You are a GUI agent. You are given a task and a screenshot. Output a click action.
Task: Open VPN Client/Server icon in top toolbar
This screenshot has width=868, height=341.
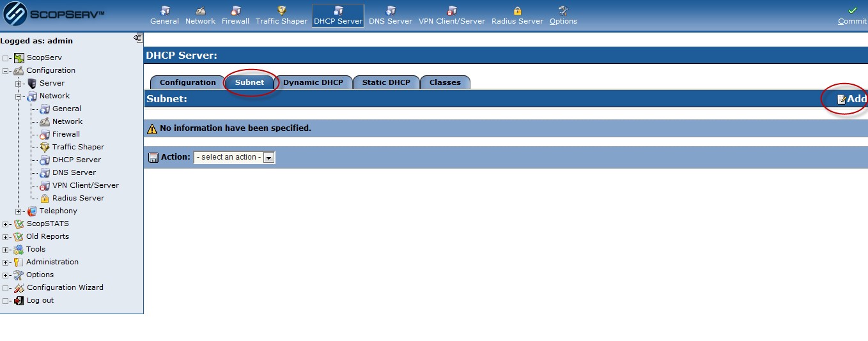[x=452, y=10]
